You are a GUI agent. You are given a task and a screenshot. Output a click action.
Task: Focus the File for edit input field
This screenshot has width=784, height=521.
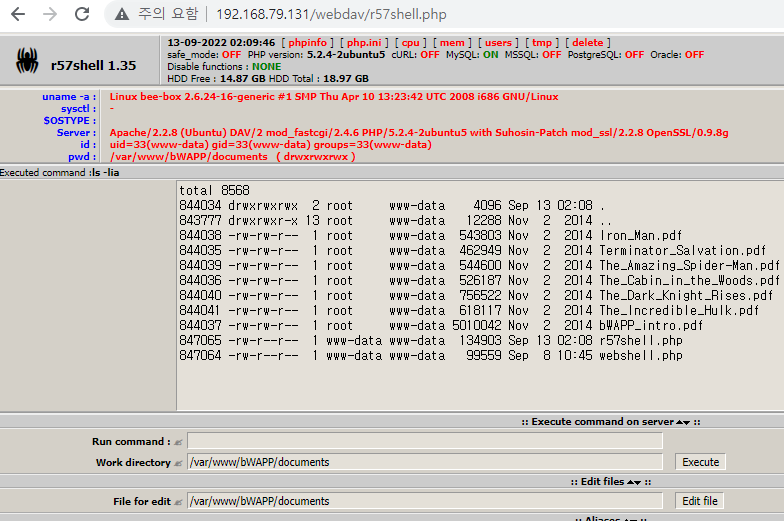425,501
